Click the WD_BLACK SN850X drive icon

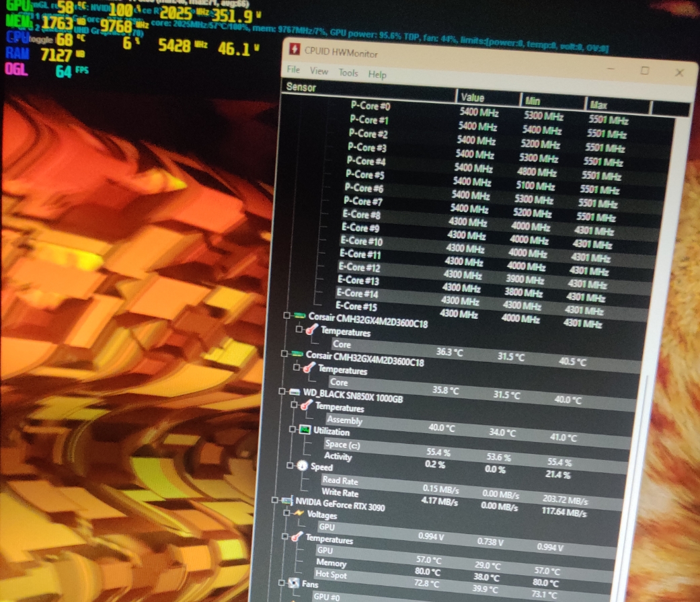pos(295,392)
